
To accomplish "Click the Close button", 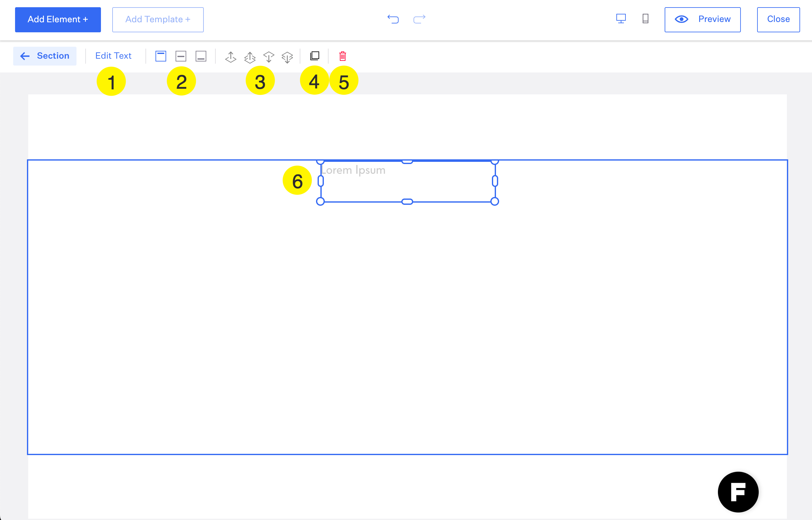I will tap(778, 19).
